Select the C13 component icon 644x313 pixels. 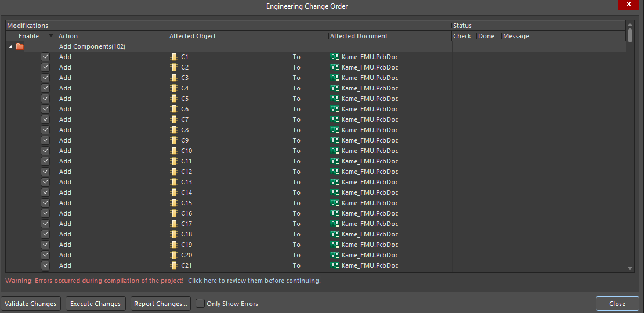(x=174, y=182)
